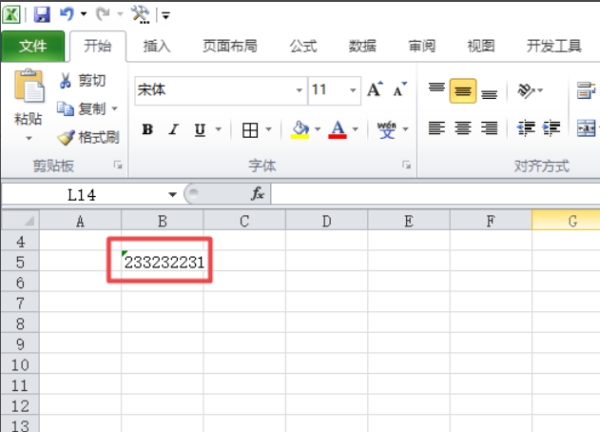
Task: Open the borders dropdown arrow
Action: 269,130
